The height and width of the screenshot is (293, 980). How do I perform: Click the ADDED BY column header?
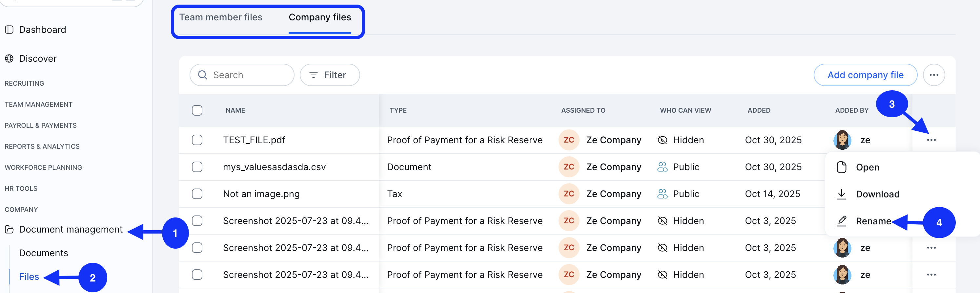tap(851, 110)
